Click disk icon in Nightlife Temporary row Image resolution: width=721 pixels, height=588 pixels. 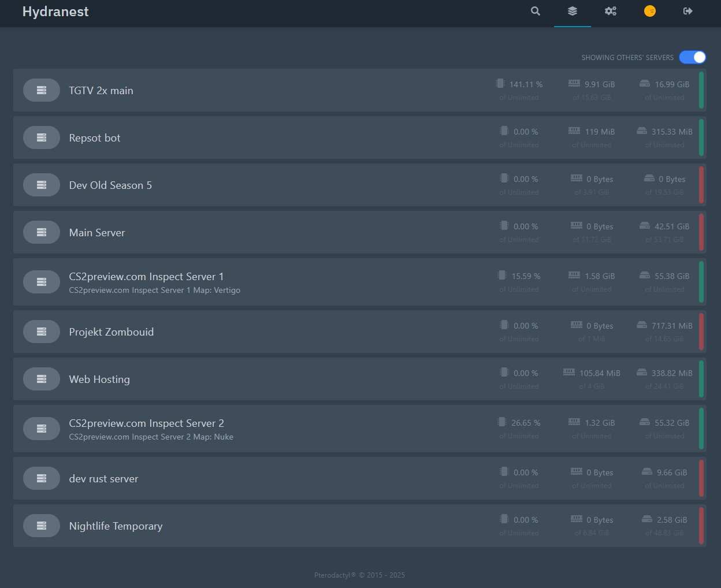coord(647,519)
